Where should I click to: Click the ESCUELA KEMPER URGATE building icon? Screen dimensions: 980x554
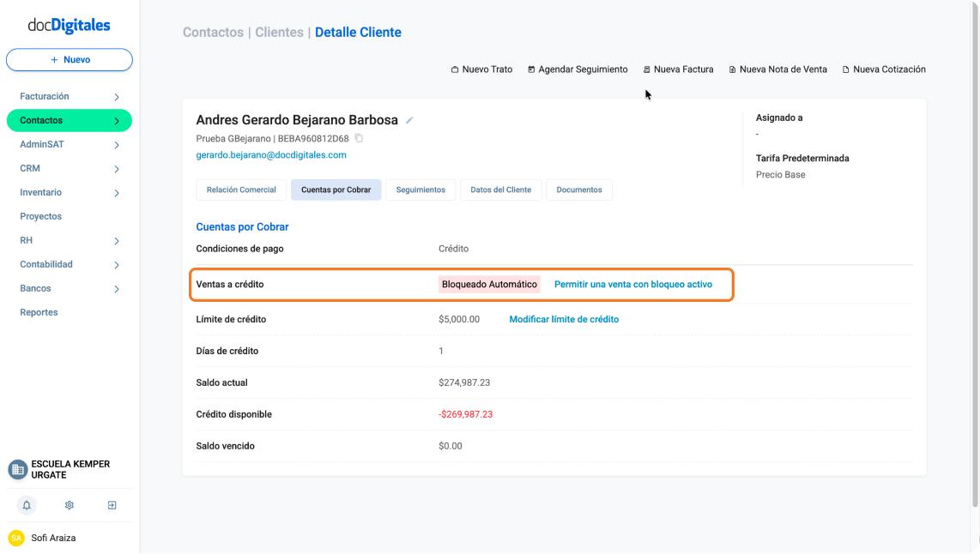pyautogui.click(x=17, y=469)
